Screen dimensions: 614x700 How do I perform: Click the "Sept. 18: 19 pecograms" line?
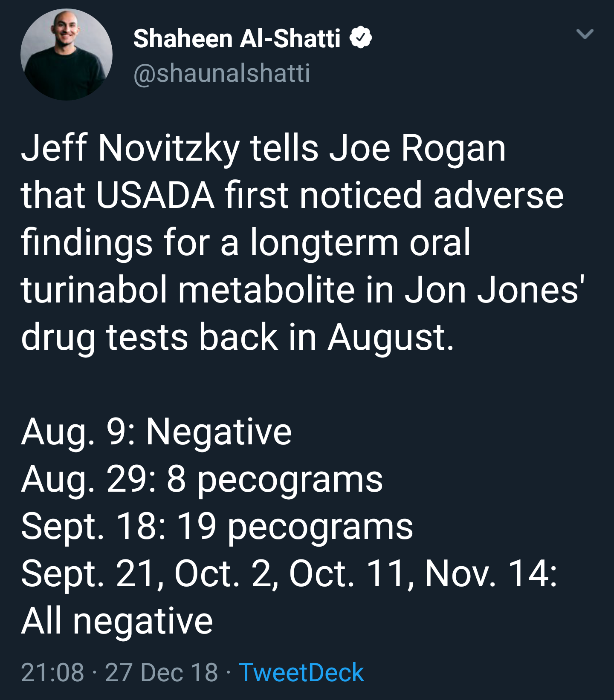[x=217, y=526]
